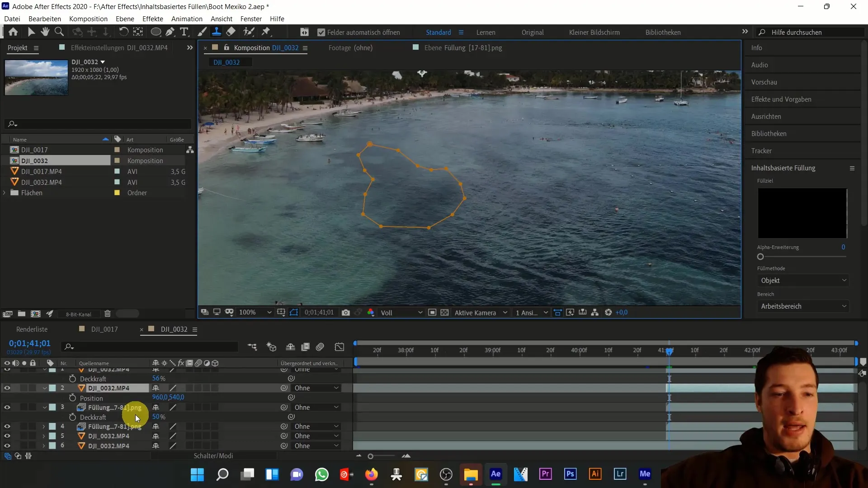Open the Füllmethode Objekt dropdown
The height and width of the screenshot is (488, 868).
[x=803, y=281]
